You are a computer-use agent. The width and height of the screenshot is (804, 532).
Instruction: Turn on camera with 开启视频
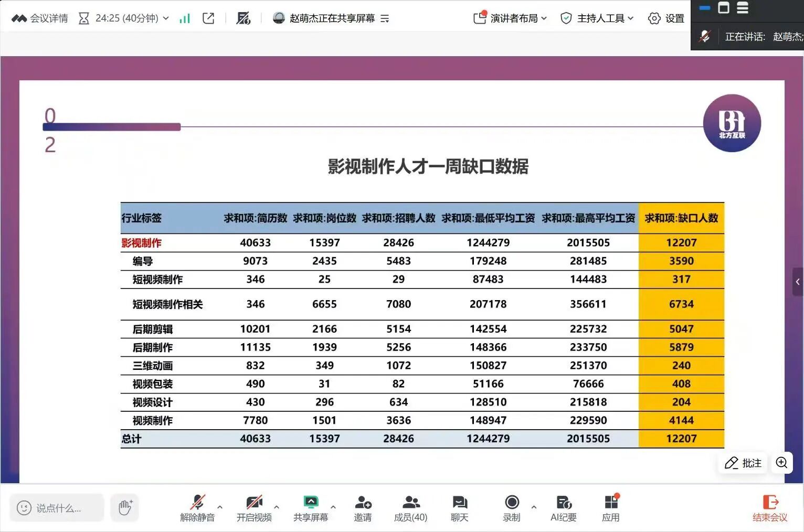tap(254, 508)
